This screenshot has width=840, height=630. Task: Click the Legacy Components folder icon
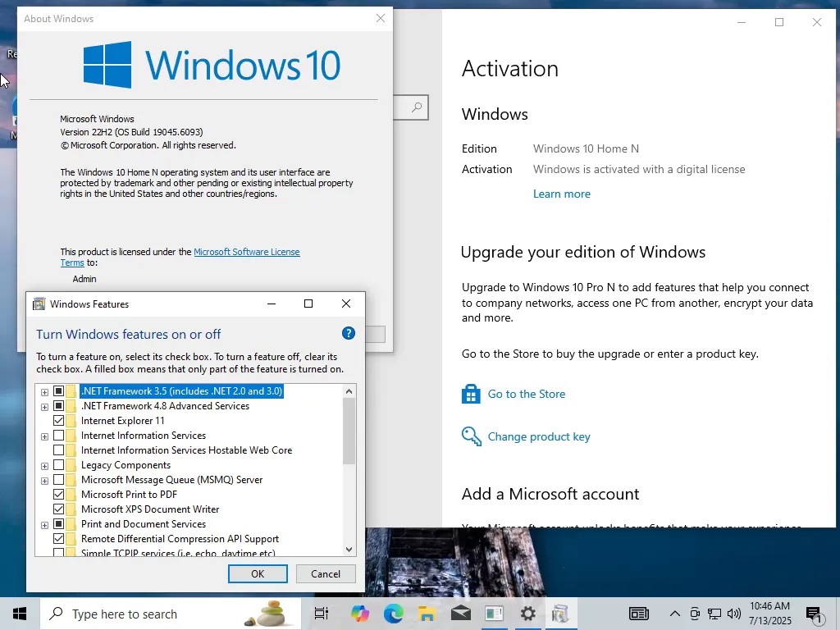pyautogui.click(x=71, y=465)
